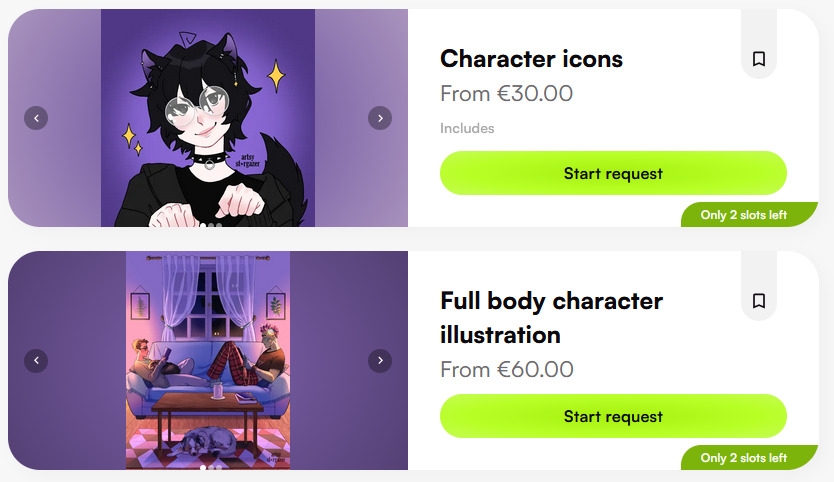Start request for Character icons
Viewport: 834px width, 482px height.
click(x=613, y=173)
